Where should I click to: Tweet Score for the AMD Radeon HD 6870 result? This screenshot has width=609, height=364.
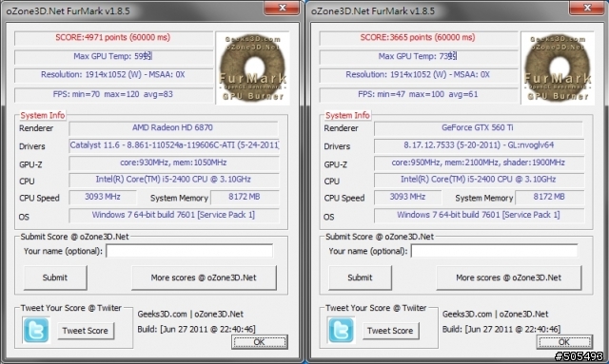point(86,331)
